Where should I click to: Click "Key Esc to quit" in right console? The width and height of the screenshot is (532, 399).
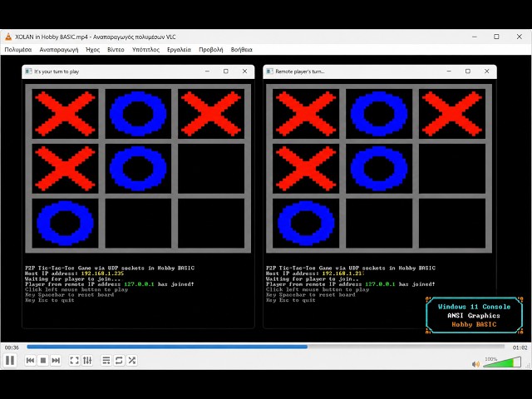[x=291, y=300]
